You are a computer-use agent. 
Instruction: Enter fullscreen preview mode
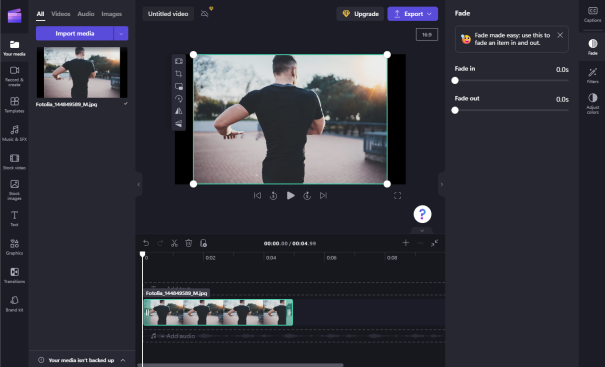(397, 196)
